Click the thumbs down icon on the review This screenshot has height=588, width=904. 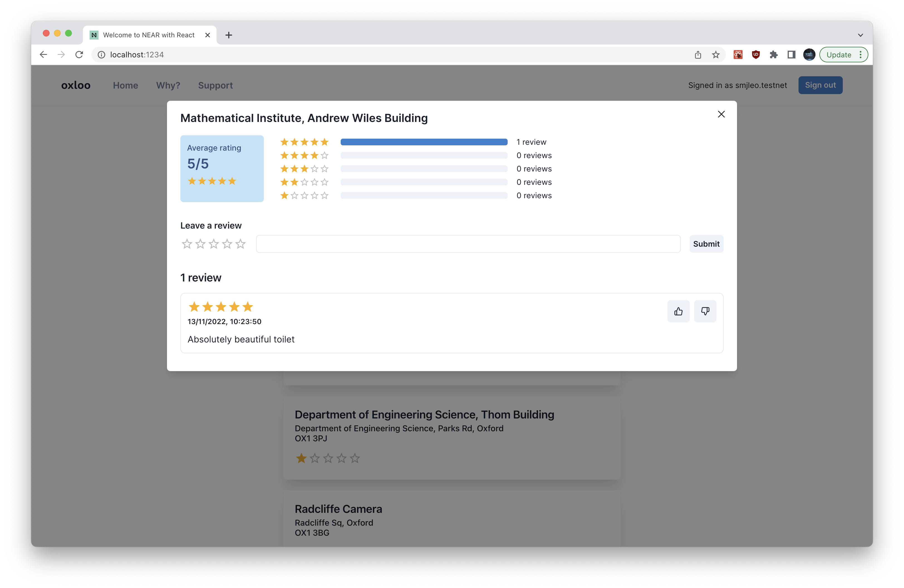(x=705, y=312)
